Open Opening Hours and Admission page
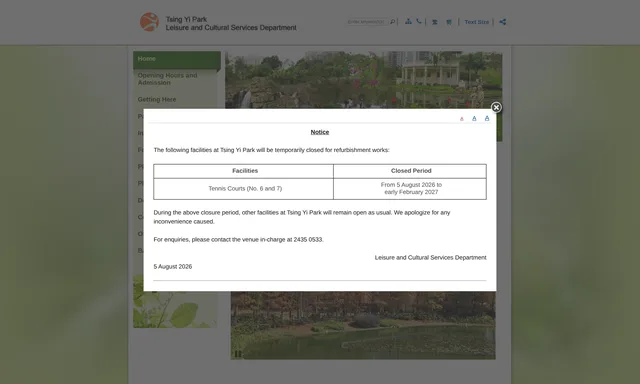Image resolution: width=640 pixels, height=384 pixels. tap(167, 79)
